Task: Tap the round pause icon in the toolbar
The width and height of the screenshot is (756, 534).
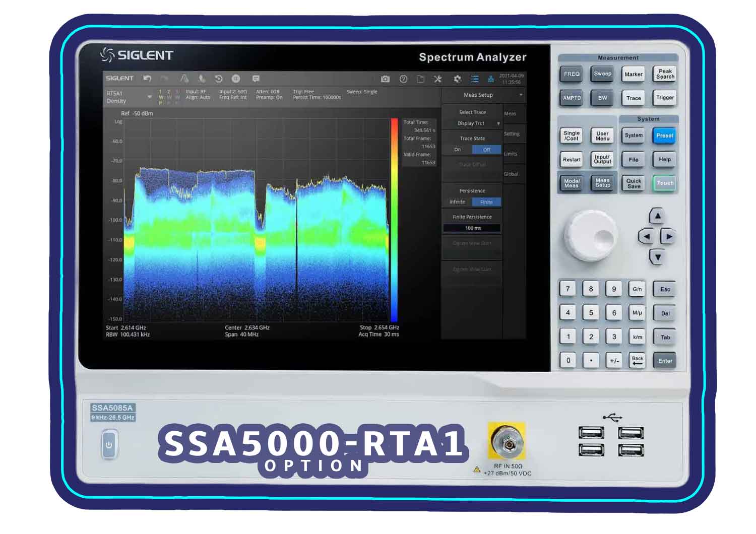Action: coord(235,79)
